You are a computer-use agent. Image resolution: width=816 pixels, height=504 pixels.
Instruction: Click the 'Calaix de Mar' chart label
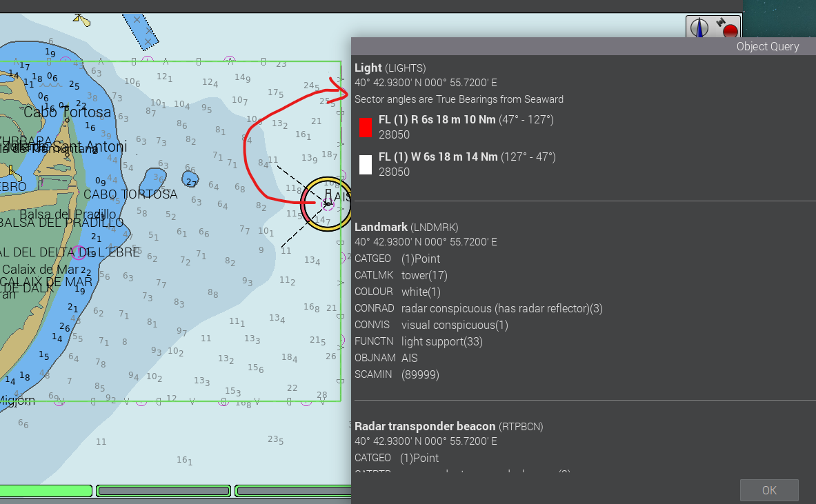40,270
